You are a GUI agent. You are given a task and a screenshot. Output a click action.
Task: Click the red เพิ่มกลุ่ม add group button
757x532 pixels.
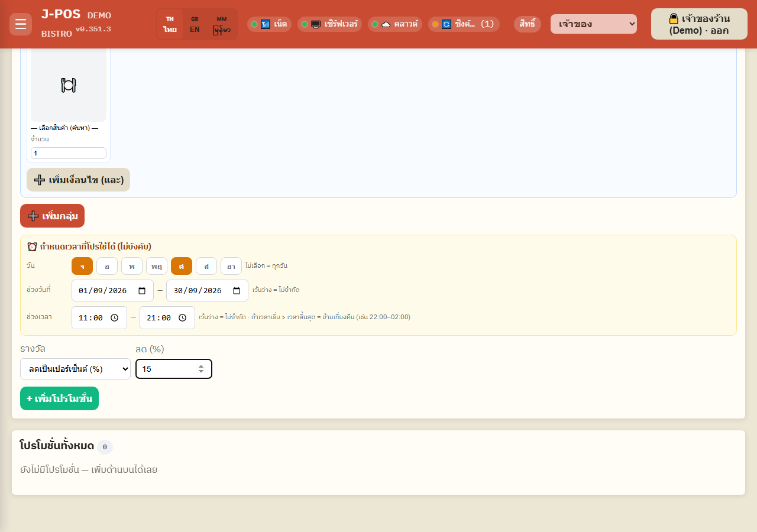(x=52, y=216)
